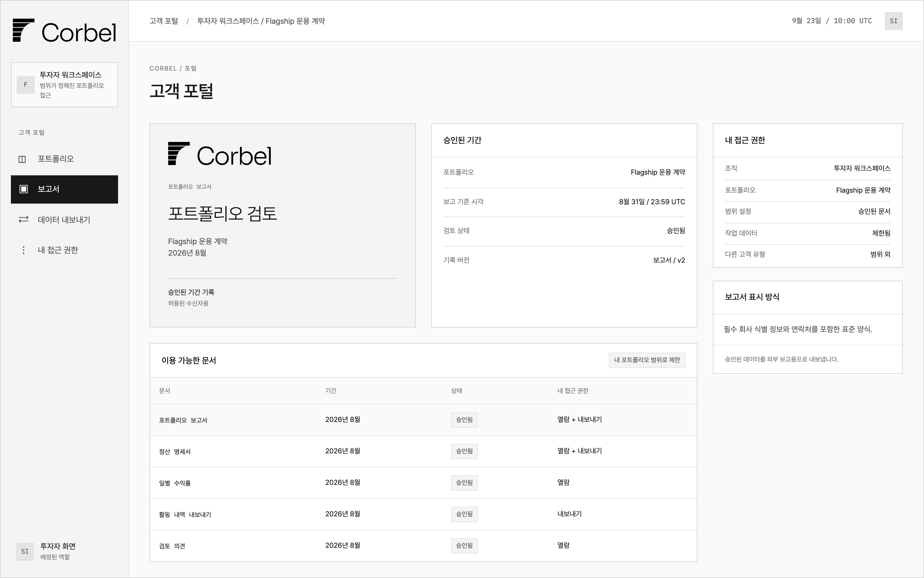
Task: Click the 승인됨 badge in 포트폴리오 보고서 row
Action: (464, 420)
